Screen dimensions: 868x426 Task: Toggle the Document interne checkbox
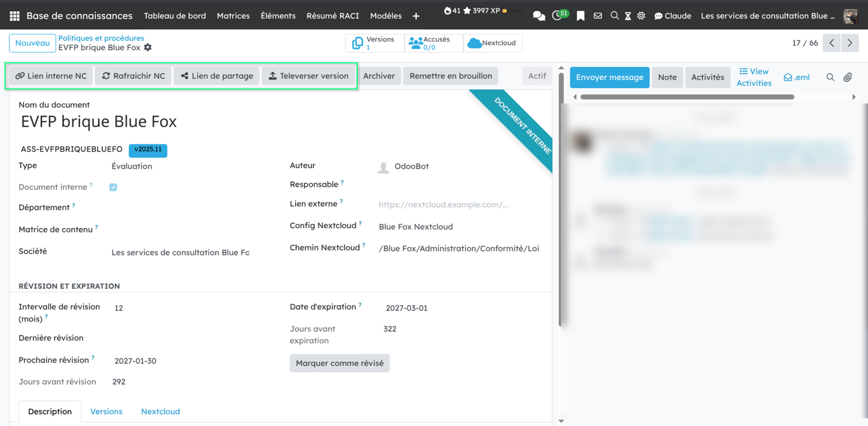coord(113,187)
